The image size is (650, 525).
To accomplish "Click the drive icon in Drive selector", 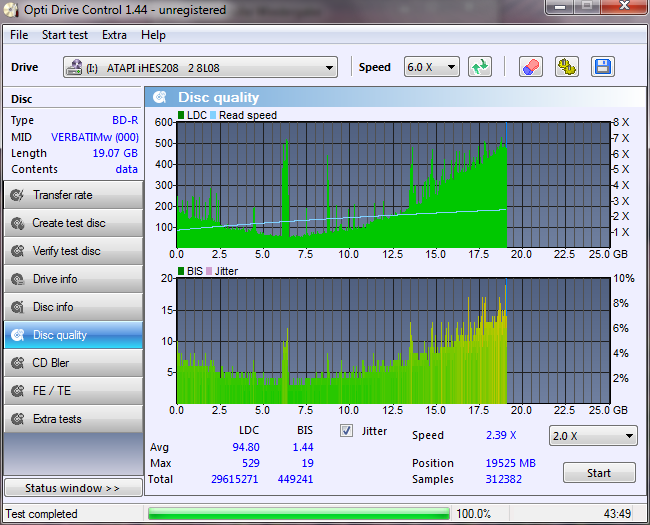I will pos(75,67).
